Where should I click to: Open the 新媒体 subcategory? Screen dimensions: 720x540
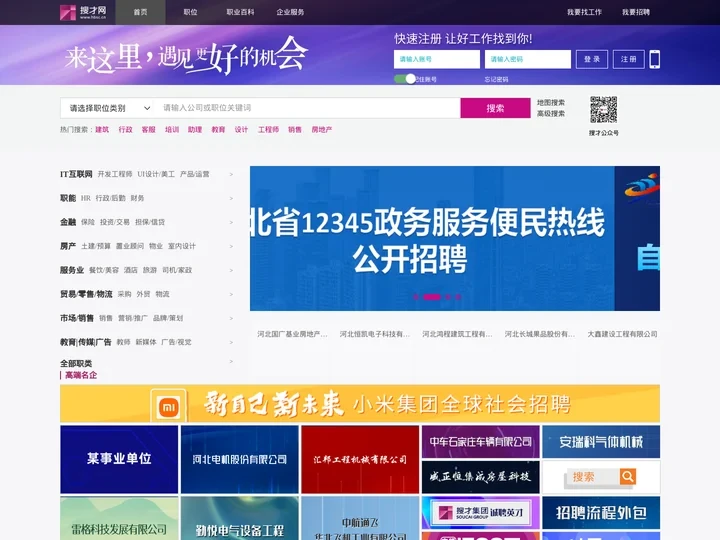[x=146, y=342]
